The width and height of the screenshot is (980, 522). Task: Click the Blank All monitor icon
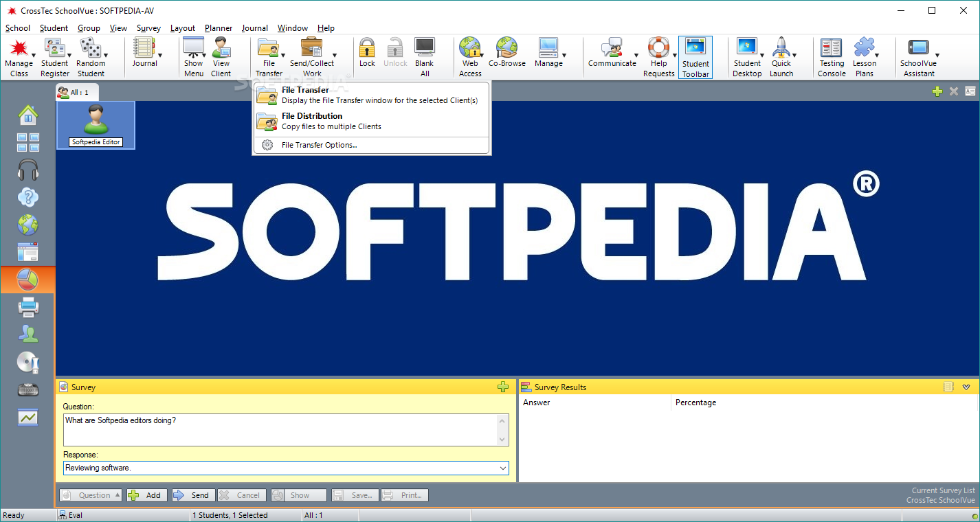(x=425, y=48)
